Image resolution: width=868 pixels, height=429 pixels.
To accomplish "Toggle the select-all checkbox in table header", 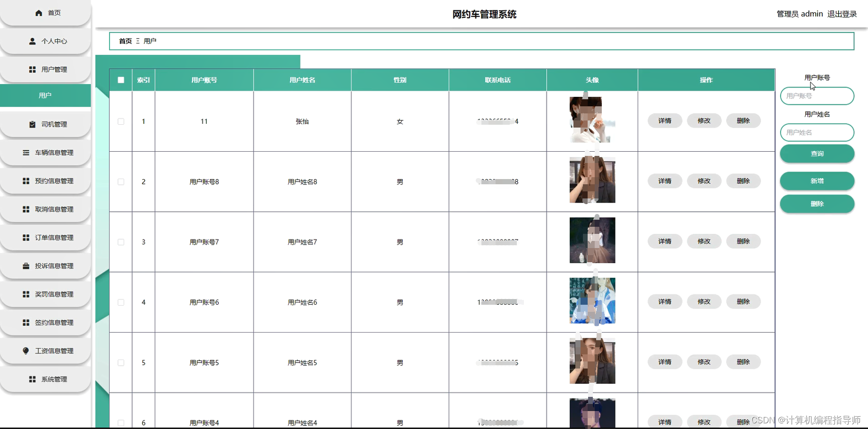I will pyautogui.click(x=121, y=80).
